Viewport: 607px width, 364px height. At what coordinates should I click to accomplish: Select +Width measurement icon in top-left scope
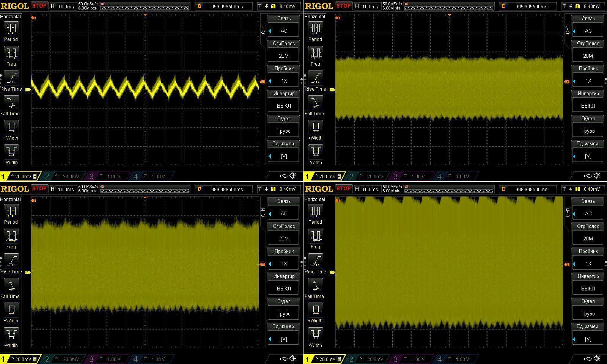coord(11,127)
